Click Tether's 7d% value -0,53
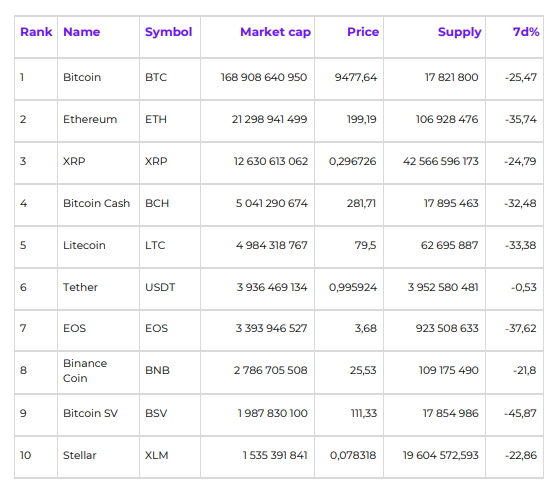The width and height of the screenshot is (557, 487). [x=524, y=287]
